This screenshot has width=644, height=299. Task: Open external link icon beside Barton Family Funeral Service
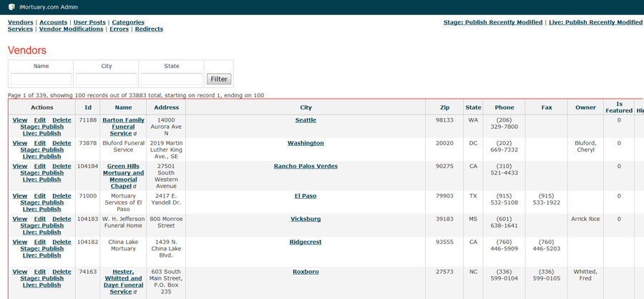pyautogui.click(x=135, y=134)
